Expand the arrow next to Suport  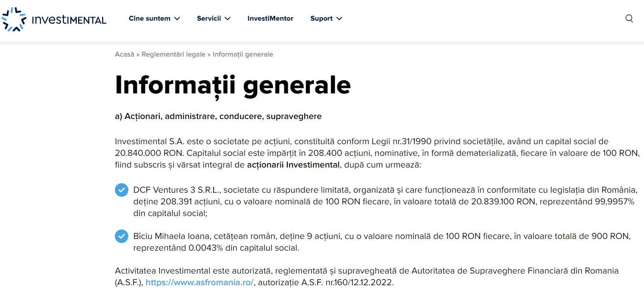[x=339, y=19]
